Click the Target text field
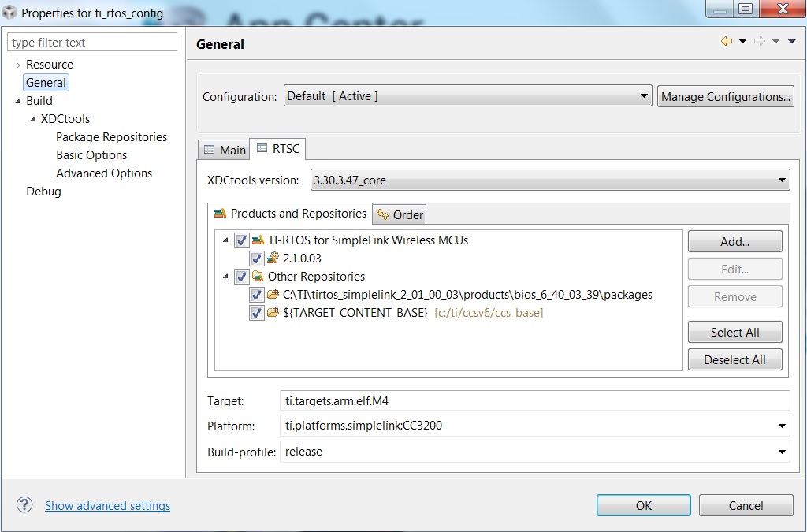This screenshot has height=532, width=807. click(x=535, y=401)
